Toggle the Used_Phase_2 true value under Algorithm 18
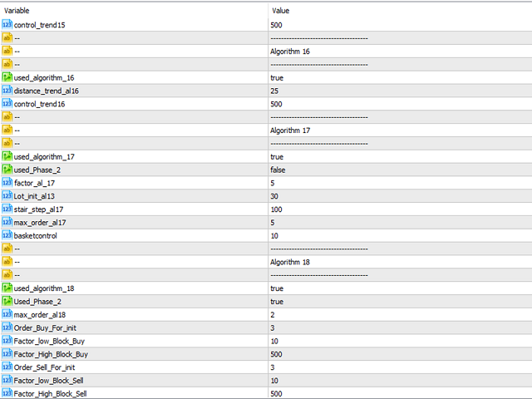Image resolution: width=532 pixels, height=399 pixels. [x=277, y=302]
